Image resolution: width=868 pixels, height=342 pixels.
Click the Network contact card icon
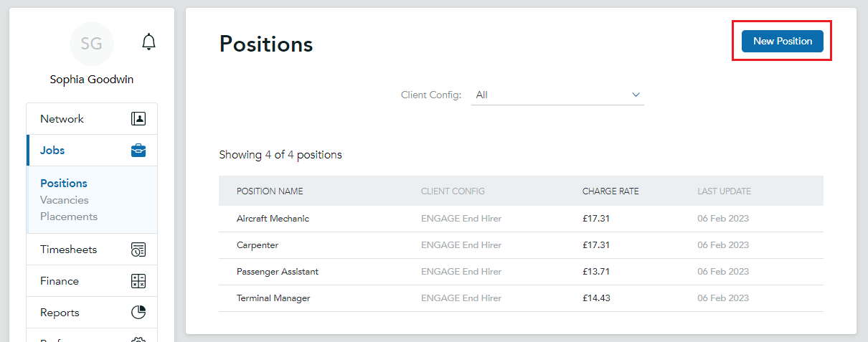click(138, 119)
